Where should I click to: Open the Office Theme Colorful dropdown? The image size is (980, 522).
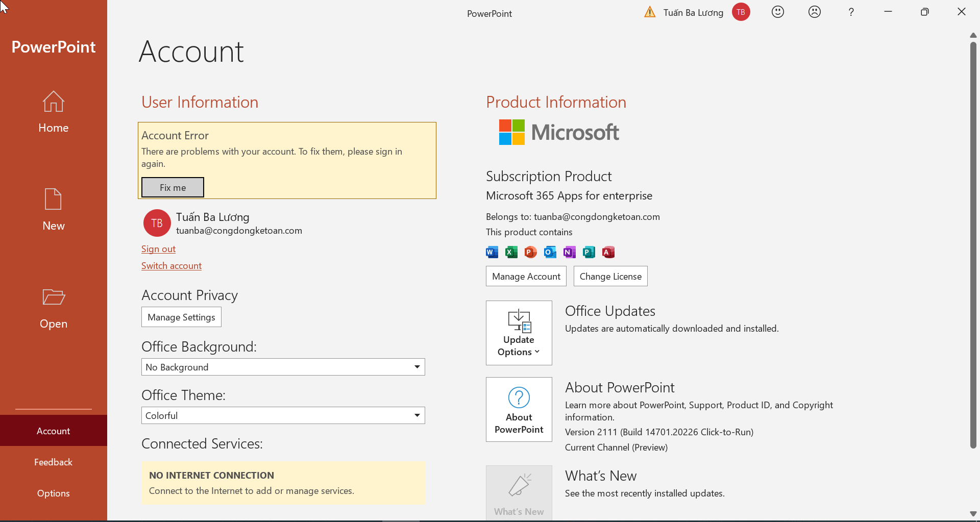coord(283,415)
